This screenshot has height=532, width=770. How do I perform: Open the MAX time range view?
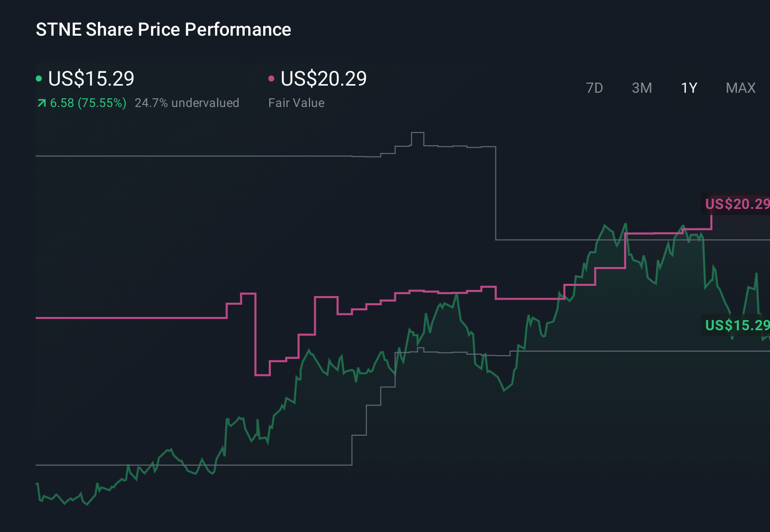(740, 88)
